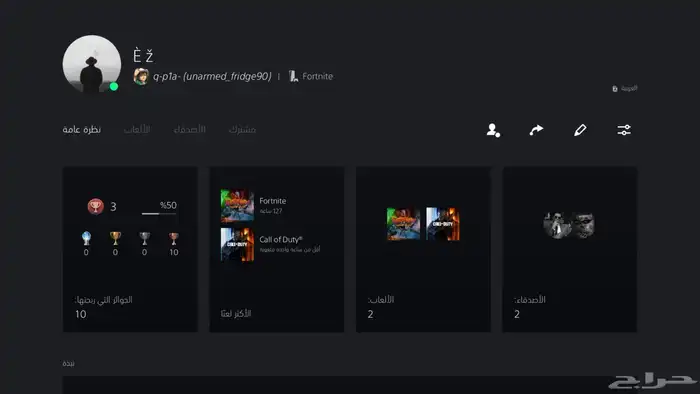Open the trophies earned card showing 10
Viewport: 700px width, 394px height.
click(130, 249)
